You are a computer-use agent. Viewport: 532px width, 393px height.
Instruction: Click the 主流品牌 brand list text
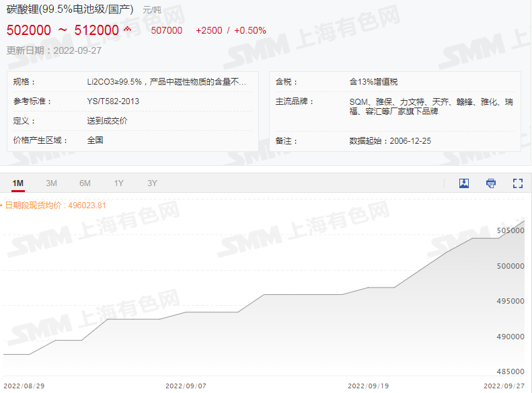[x=430, y=106]
